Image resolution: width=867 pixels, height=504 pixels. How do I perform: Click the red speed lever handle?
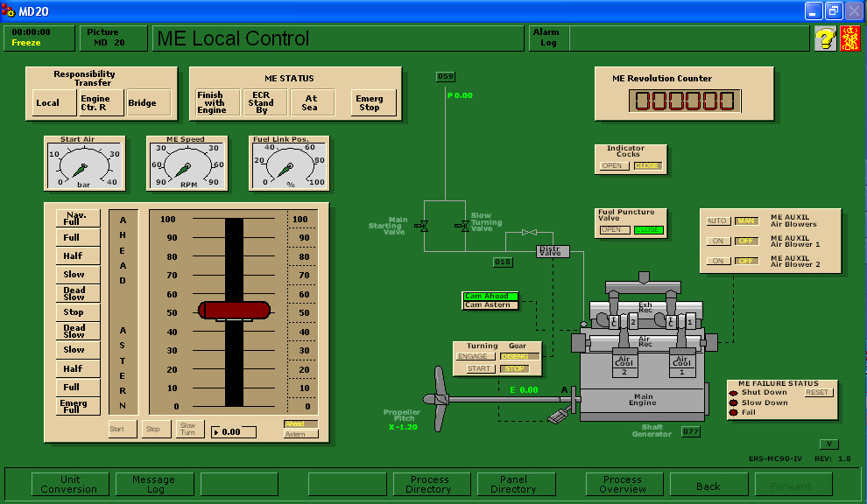pyautogui.click(x=234, y=311)
